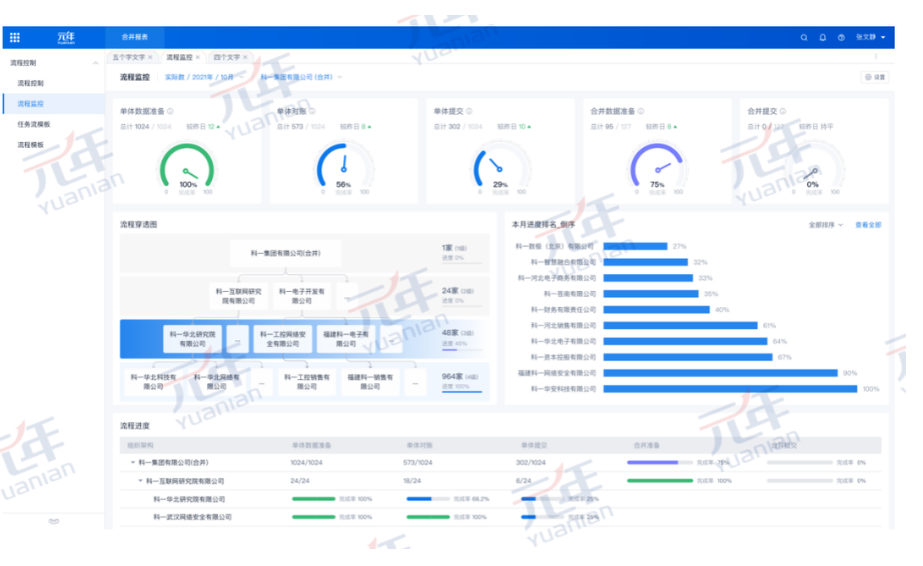Click the 设置 settings button
Image resolution: width=923 pixels, height=566 pixels.
click(874, 77)
